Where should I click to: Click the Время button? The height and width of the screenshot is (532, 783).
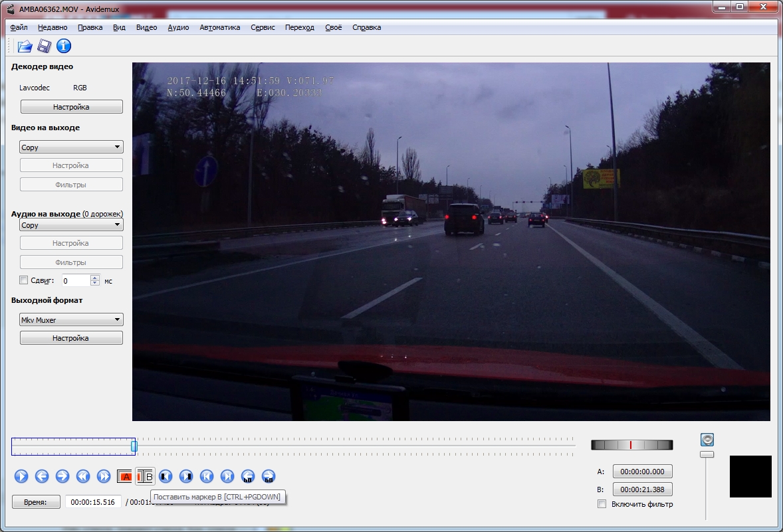(36, 502)
